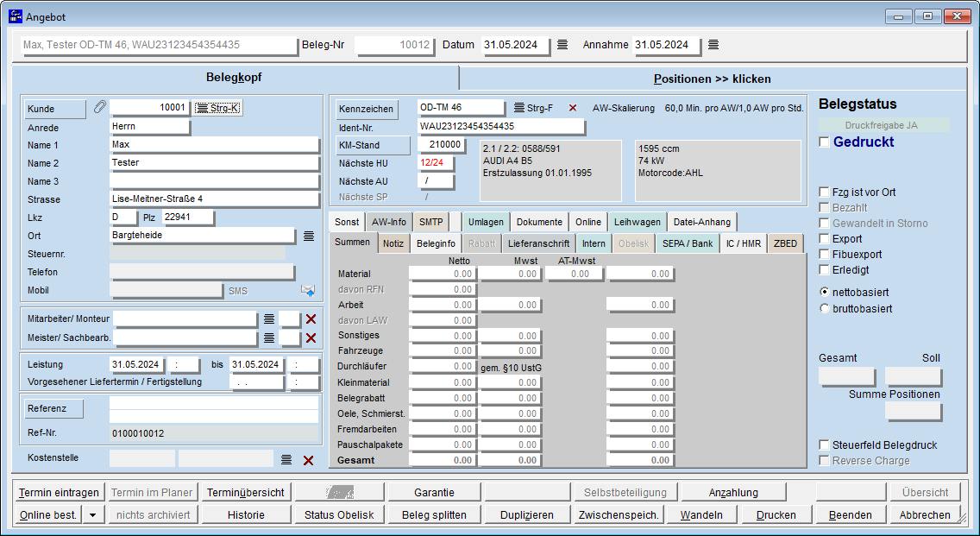Enable the Fzg ist vor Ort checkbox
The width and height of the screenshot is (980, 536).
(x=825, y=192)
